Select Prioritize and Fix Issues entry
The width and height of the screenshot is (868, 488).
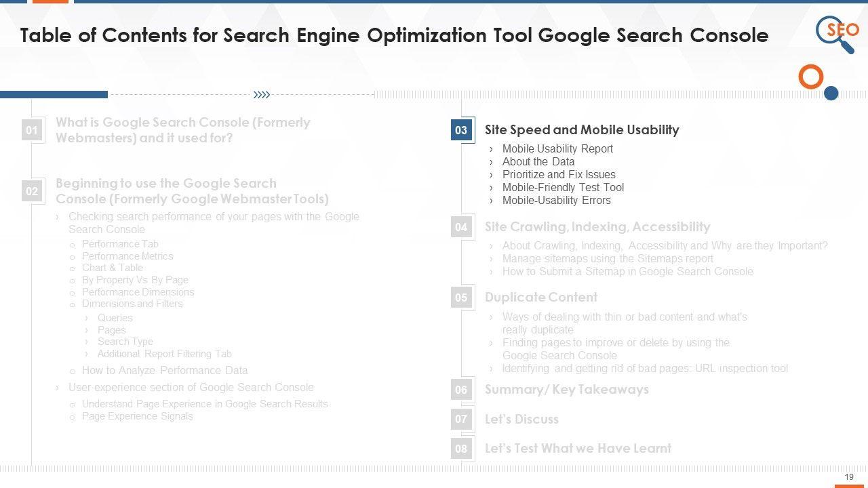(558, 175)
